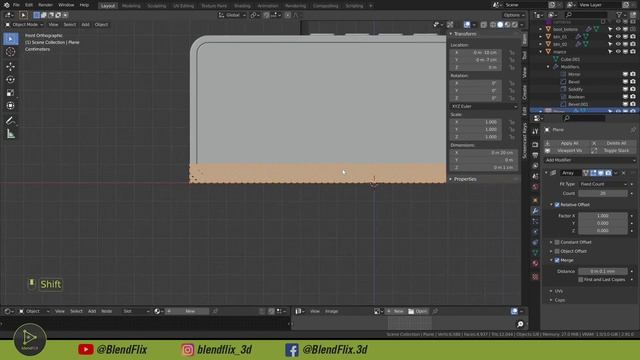The width and height of the screenshot is (640, 360).
Task: Toggle the Merge checkbox
Action: coord(557,260)
